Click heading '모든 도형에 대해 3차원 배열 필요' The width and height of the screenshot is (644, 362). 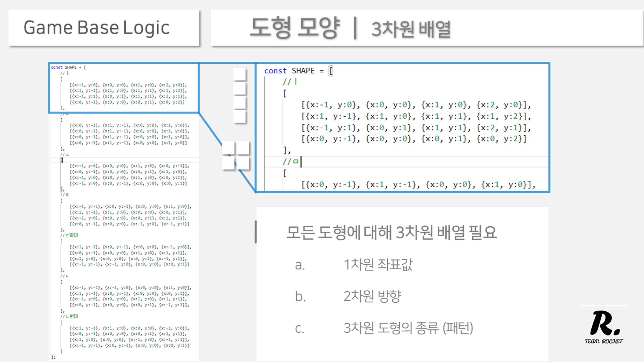pyautogui.click(x=391, y=232)
